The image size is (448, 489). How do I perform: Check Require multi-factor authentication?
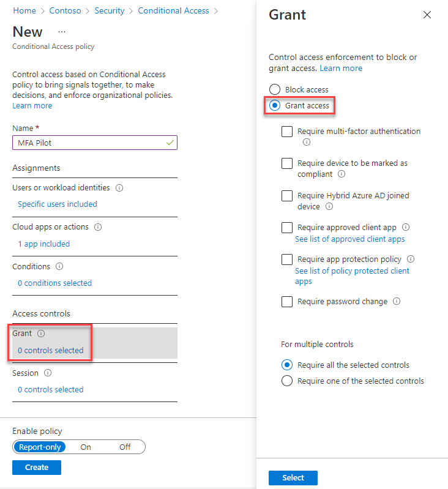click(286, 132)
